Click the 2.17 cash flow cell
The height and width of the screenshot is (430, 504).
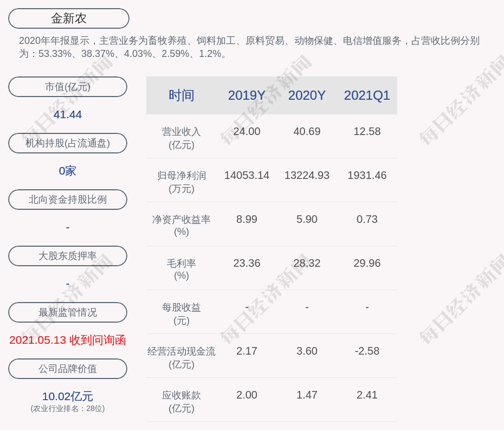(x=247, y=351)
